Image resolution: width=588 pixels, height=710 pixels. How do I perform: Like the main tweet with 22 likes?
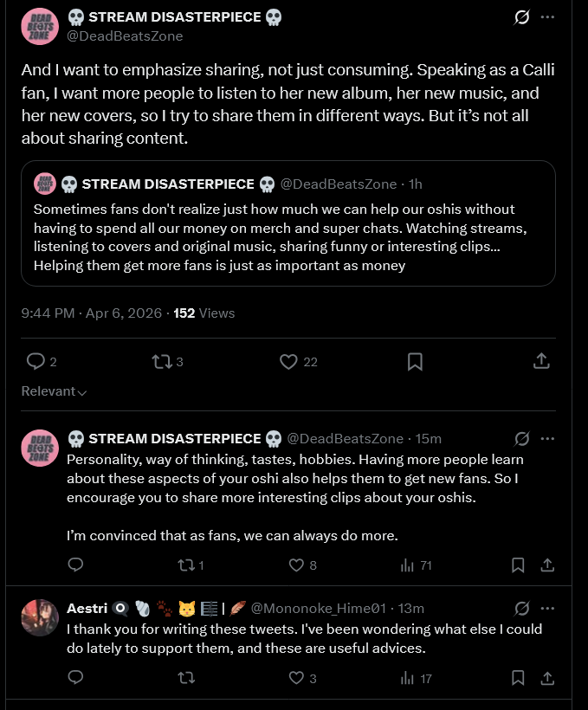pos(298,361)
